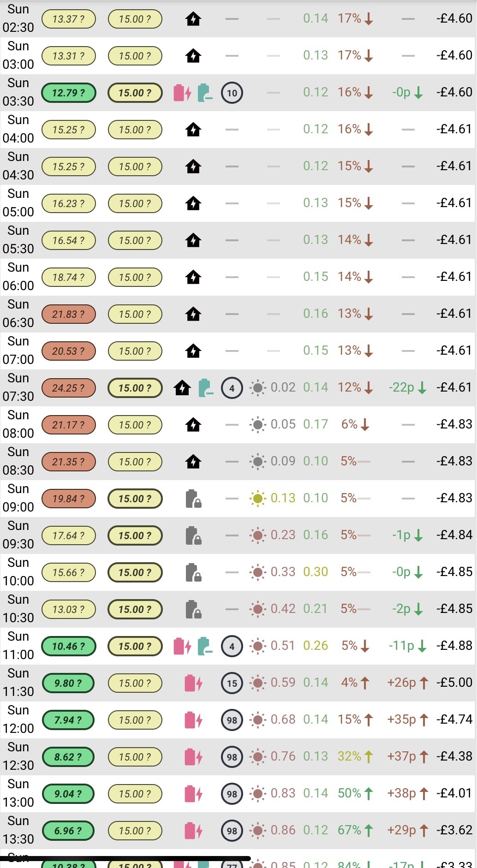Click the teal battery icon at Sun 11:00
This screenshot has width=477, height=868.
click(205, 646)
